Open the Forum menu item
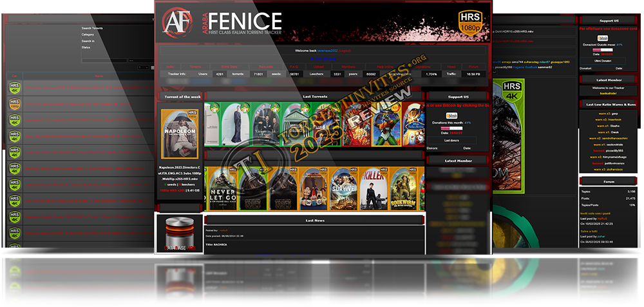This screenshot has height=307, width=644. [473, 66]
